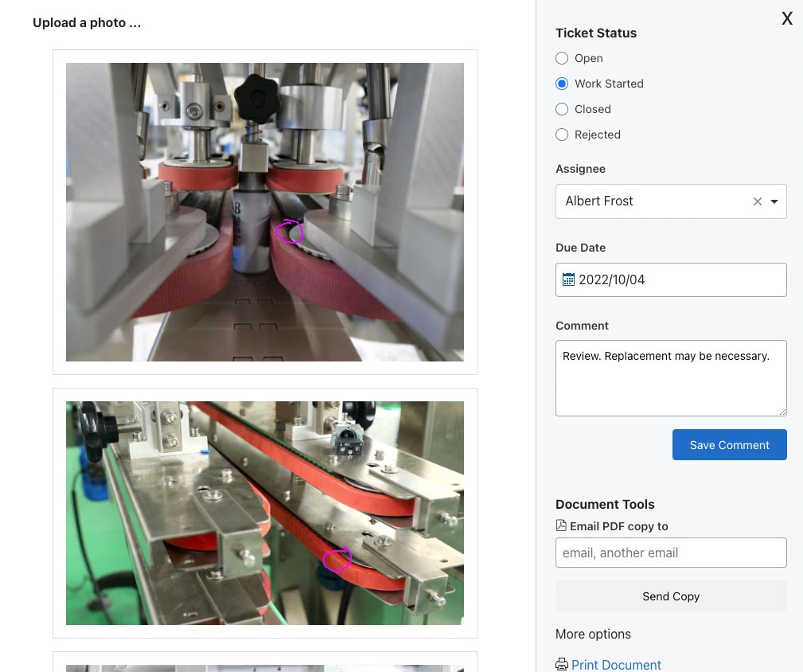Click the PDF icon beside Email PDF copy
This screenshot has height=672, width=803.
tap(561, 525)
